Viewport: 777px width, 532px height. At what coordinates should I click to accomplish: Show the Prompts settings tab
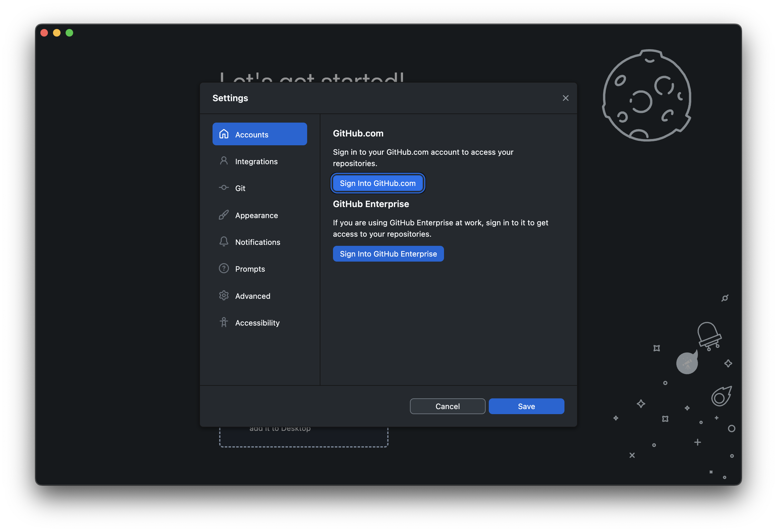point(260,268)
